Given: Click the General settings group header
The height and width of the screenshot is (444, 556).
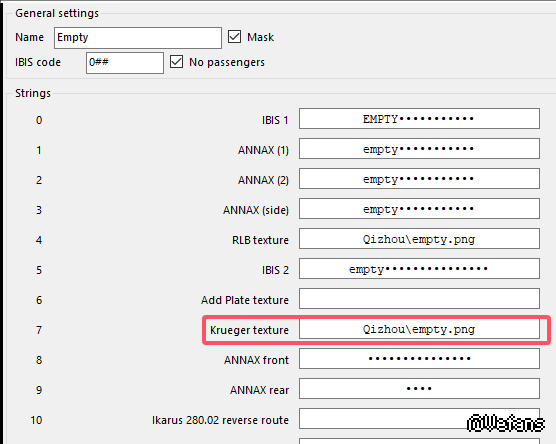Looking at the screenshot, I should click(57, 13).
